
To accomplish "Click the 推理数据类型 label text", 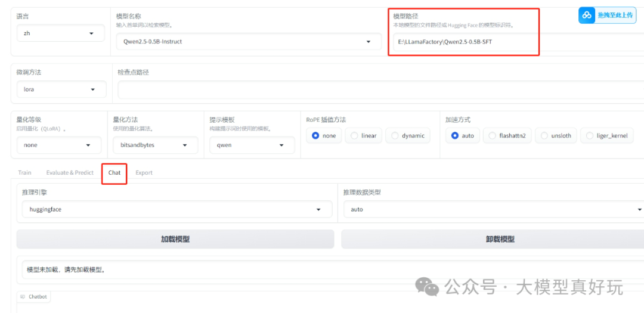I will 363,192.
